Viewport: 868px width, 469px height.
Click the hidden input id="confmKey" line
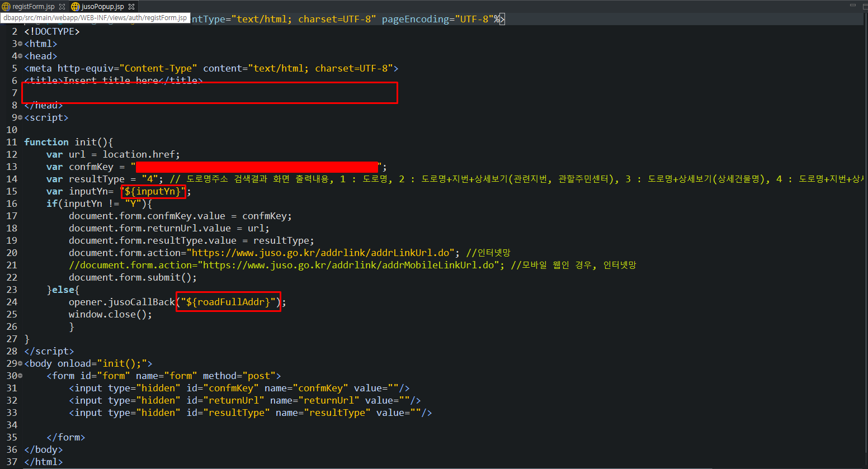tap(239, 388)
